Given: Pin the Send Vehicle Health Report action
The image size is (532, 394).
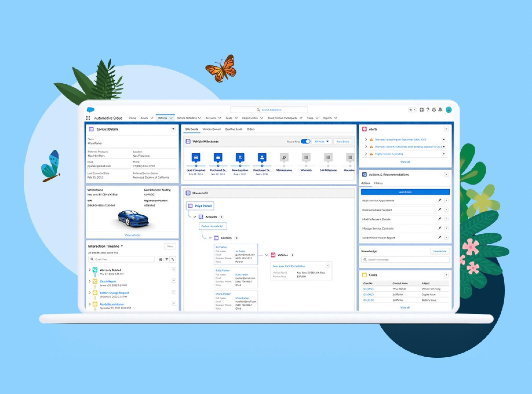Looking at the screenshot, I should (x=440, y=237).
